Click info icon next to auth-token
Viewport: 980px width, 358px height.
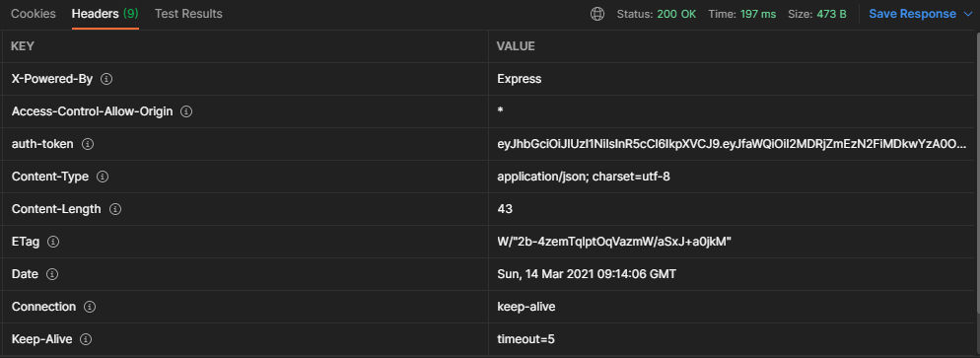click(x=88, y=144)
